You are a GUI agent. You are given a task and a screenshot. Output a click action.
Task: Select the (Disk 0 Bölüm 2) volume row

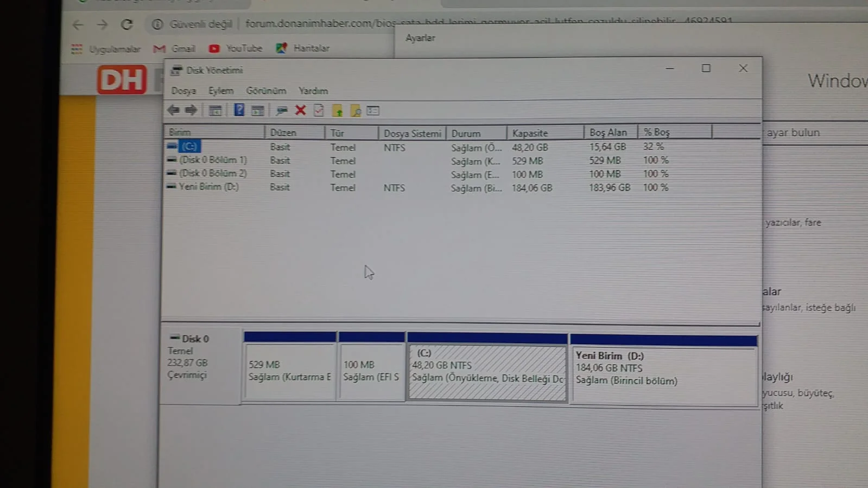pyautogui.click(x=461, y=174)
